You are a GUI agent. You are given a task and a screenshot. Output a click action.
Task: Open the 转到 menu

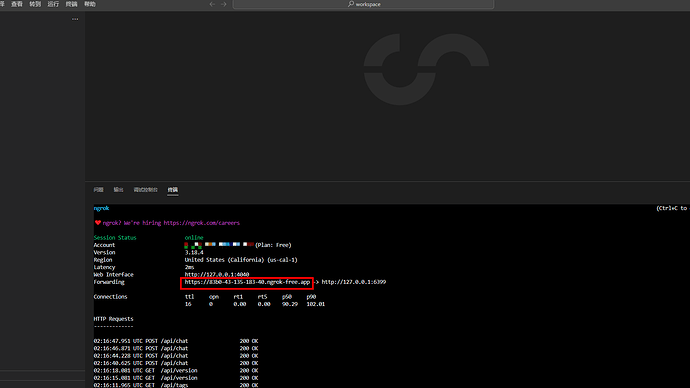pos(35,4)
